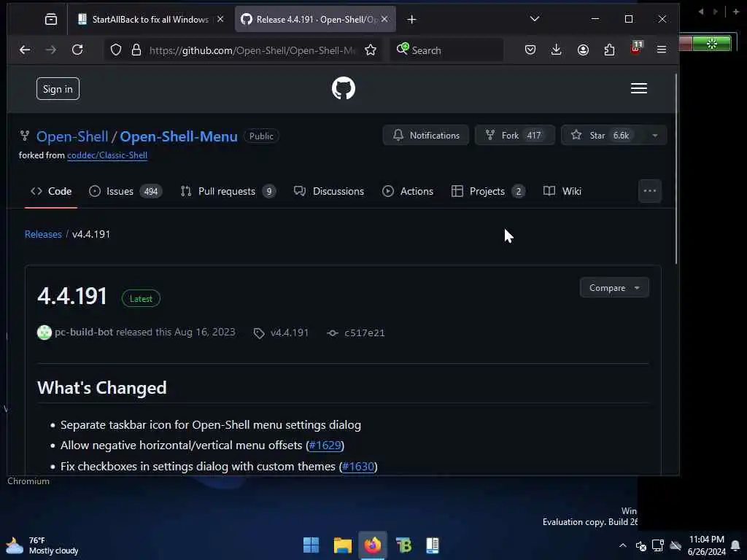Click the v4.4.191 tag link
The height and width of the screenshot is (560, 747).
289,332
